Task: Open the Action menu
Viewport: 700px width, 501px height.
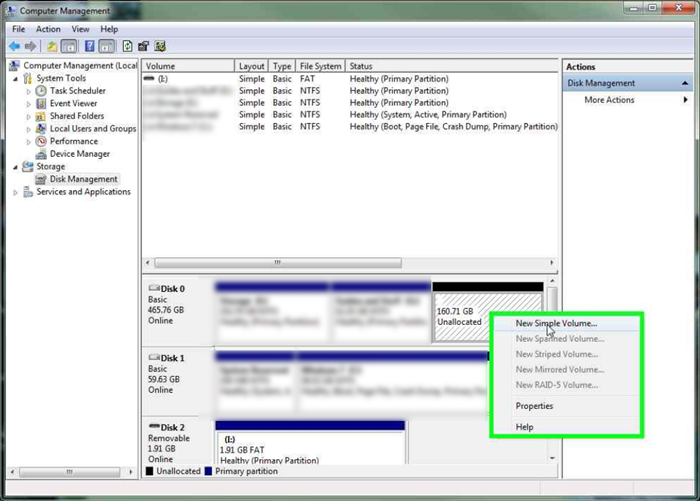Action: 48,29
